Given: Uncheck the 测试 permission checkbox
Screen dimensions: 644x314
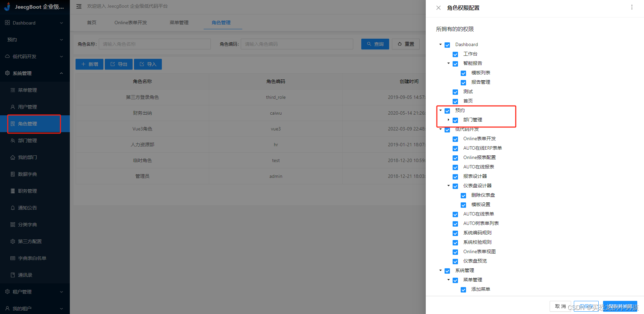Looking at the screenshot, I should [x=455, y=92].
